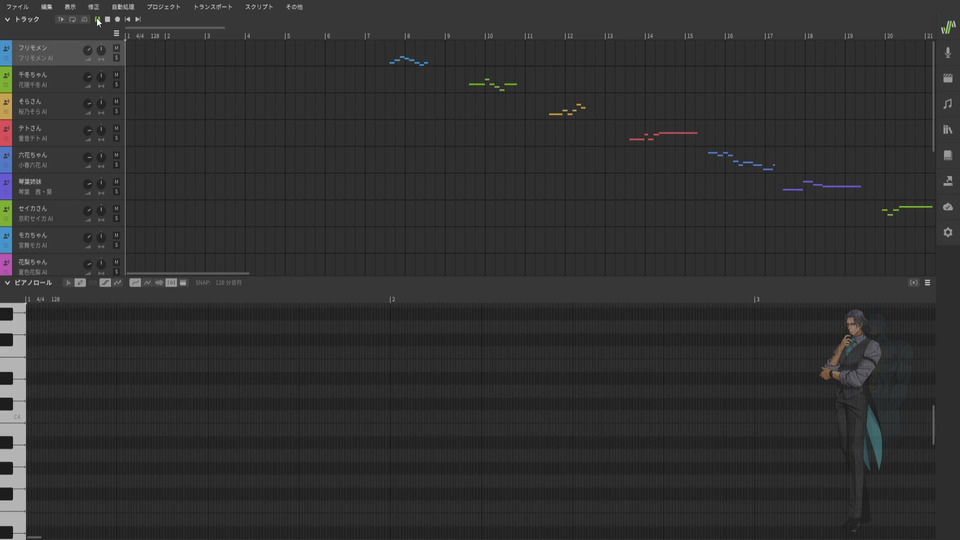Adjust the 千冬ちゃん track pan knob
960x540 pixels.
pos(101,77)
